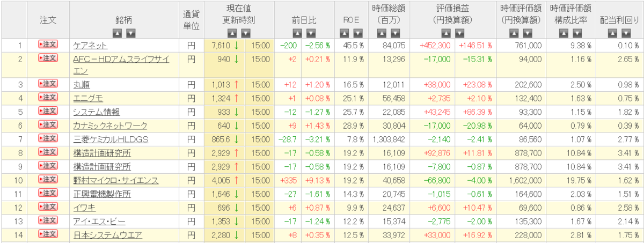Open イワキ stock link
Screen dimensions: 644x243
click(x=84, y=208)
